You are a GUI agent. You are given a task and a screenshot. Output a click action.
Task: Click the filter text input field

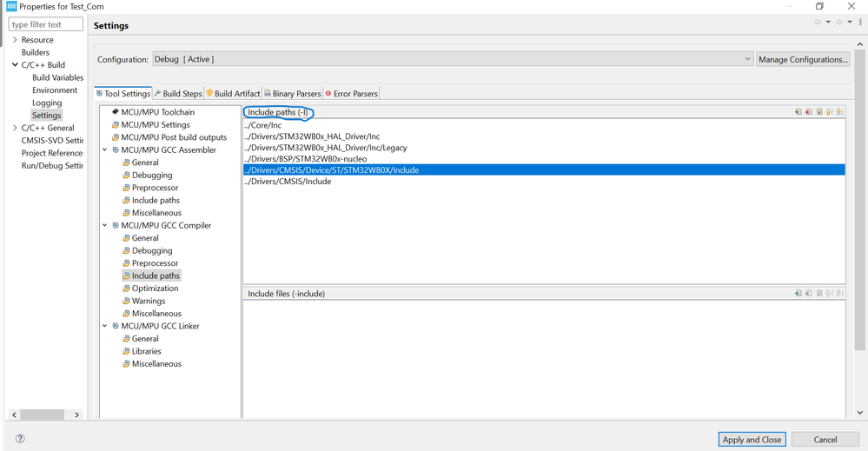tap(47, 24)
